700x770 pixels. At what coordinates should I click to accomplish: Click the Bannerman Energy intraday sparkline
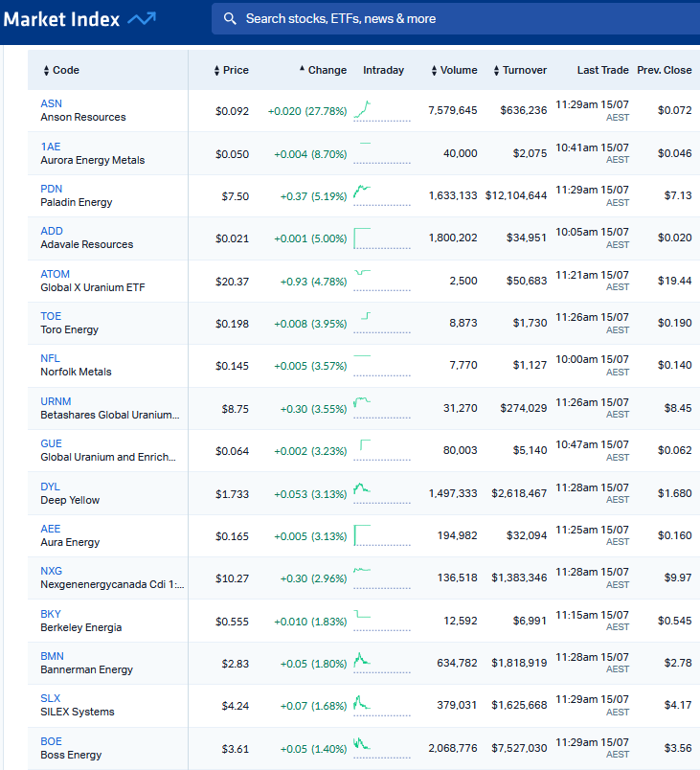click(x=381, y=663)
